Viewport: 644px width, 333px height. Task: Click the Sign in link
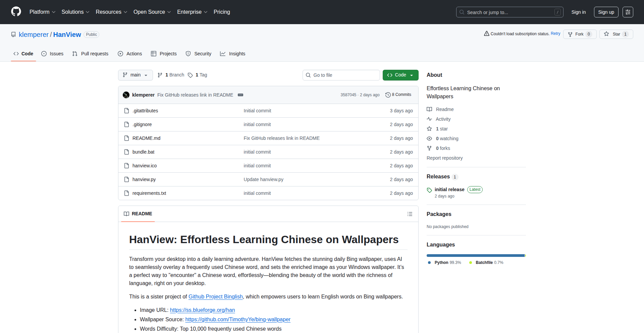click(x=579, y=12)
